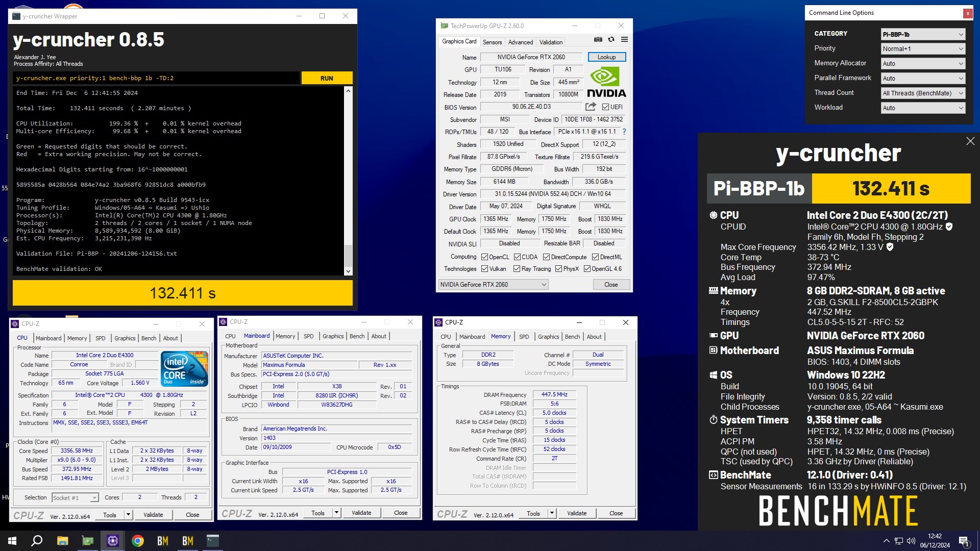Click the CPU-Z taskbar icon

(113, 541)
